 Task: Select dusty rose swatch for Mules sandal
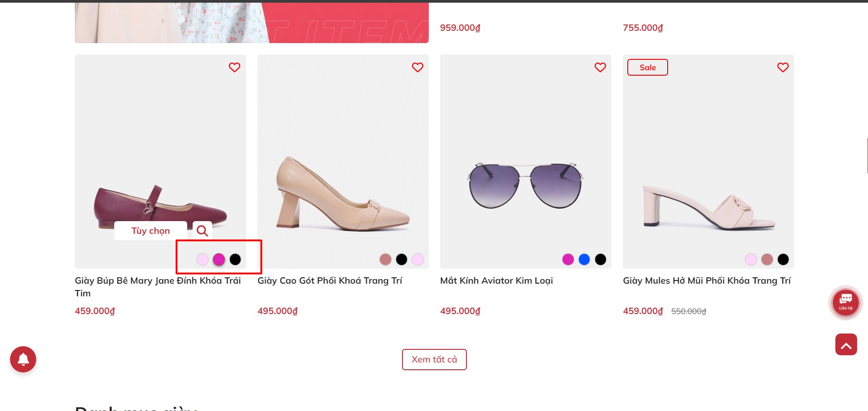[x=767, y=259]
